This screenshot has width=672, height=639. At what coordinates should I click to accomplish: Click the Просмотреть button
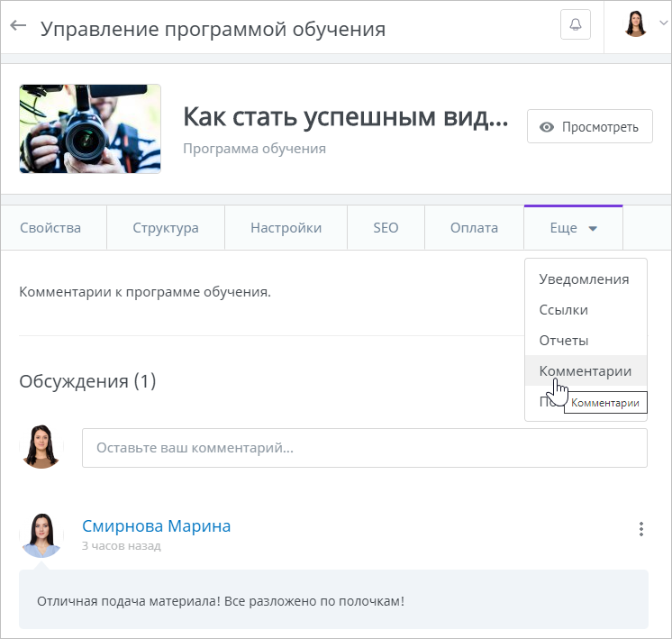click(x=590, y=126)
